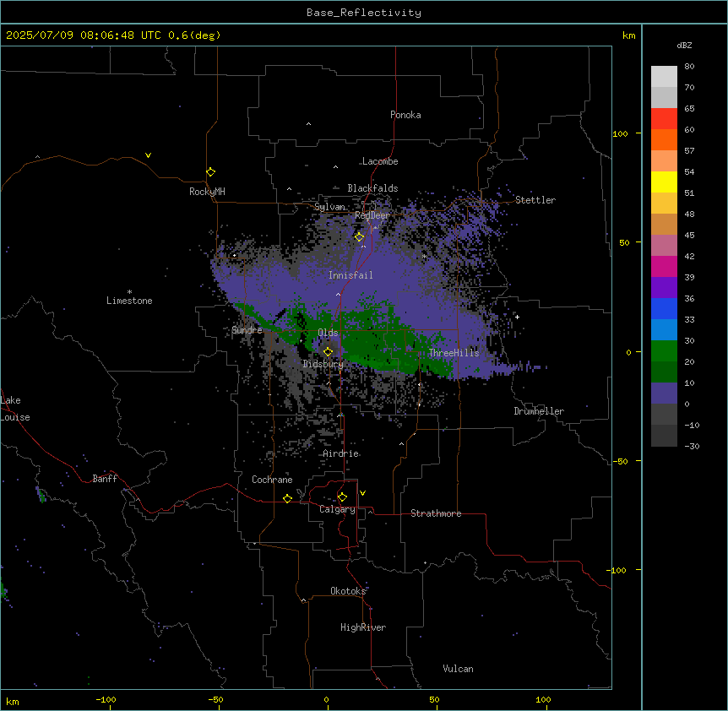Screen dimensions: 728x711
Task: Pick the light gray 70-80 dBZ swatch
Action: tap(664, 77)
